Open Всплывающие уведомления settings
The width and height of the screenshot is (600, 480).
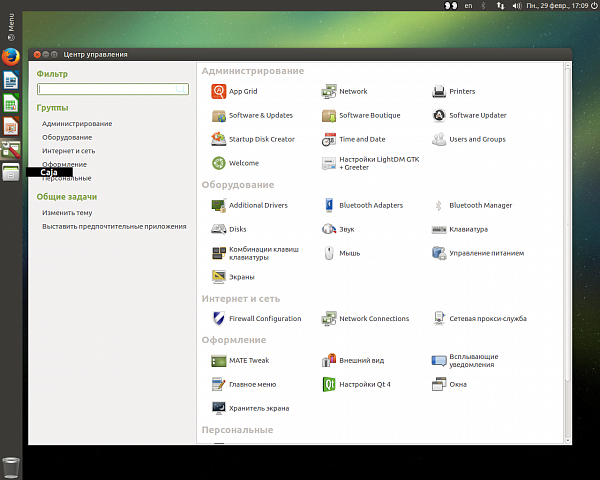tap(465, 361)
